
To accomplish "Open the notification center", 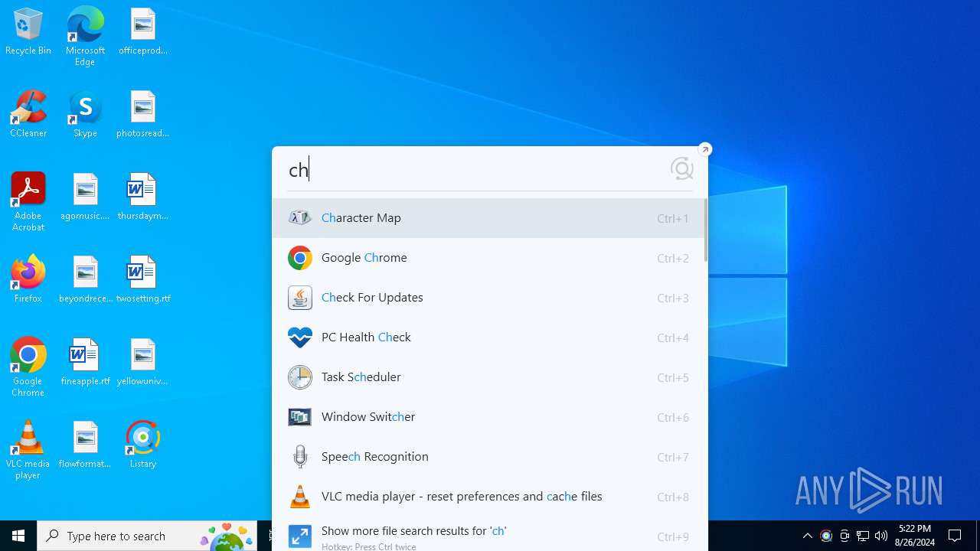I will click(x=955, y=536).
